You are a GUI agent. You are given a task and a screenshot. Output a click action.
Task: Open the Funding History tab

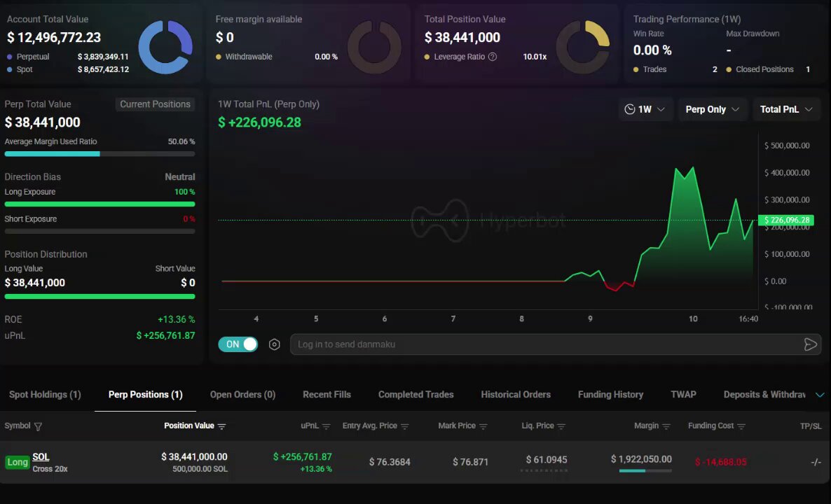click(x=610, y=394)
